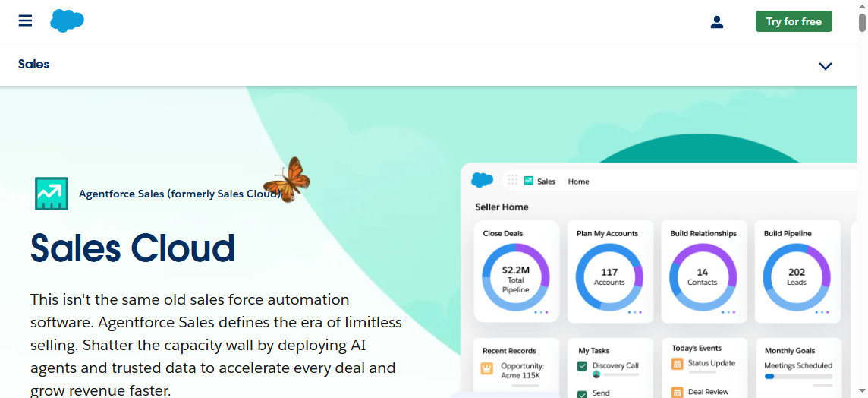Click the butterfly image near product name

coord(287,179)
